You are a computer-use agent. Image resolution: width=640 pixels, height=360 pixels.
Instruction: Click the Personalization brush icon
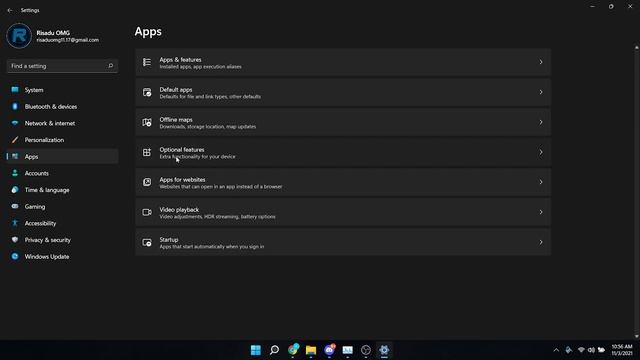15,140
